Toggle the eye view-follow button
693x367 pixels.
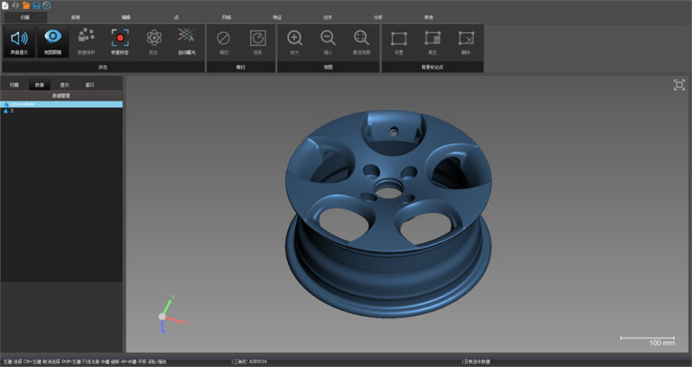(53, 37)
